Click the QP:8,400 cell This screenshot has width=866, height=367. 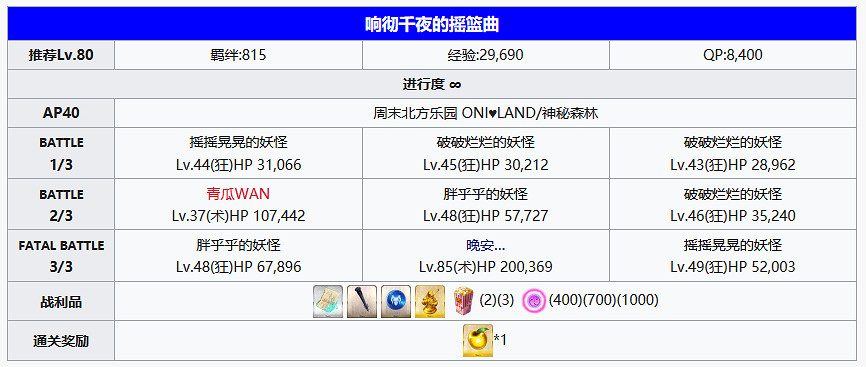(x=733, y=55)
